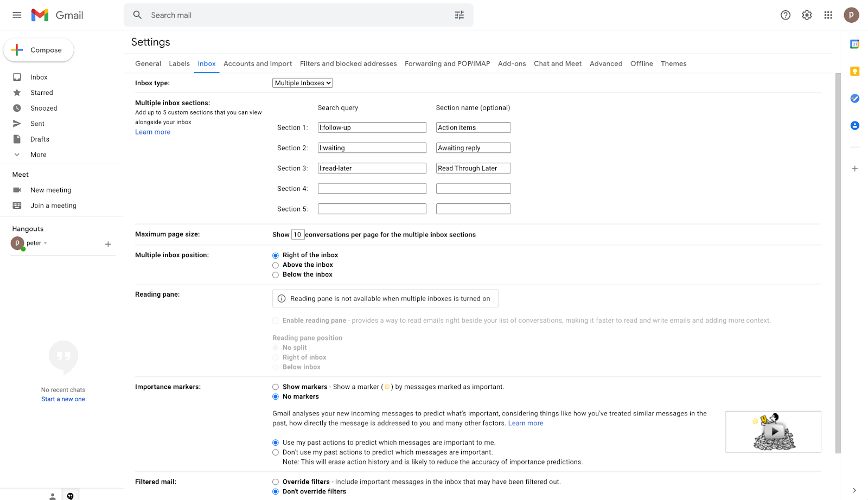Click the Start a new one link

click(63, 399)
